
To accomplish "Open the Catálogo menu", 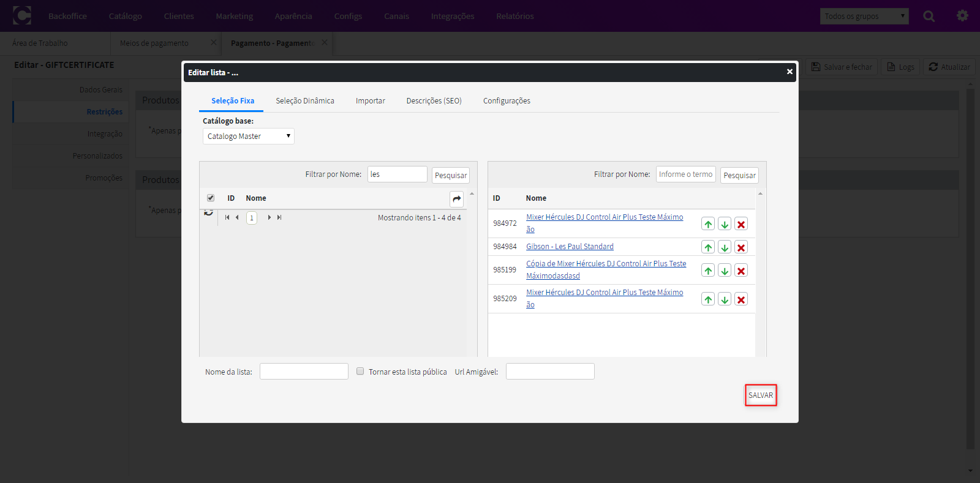I will click(126, 16).
